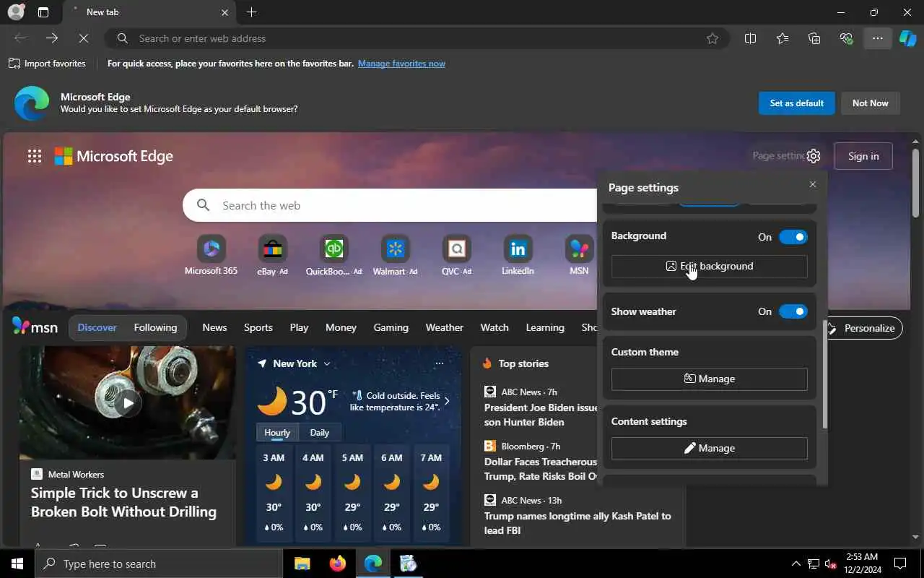
Task: Open a new tab with plus button
Action: point(251,12)
